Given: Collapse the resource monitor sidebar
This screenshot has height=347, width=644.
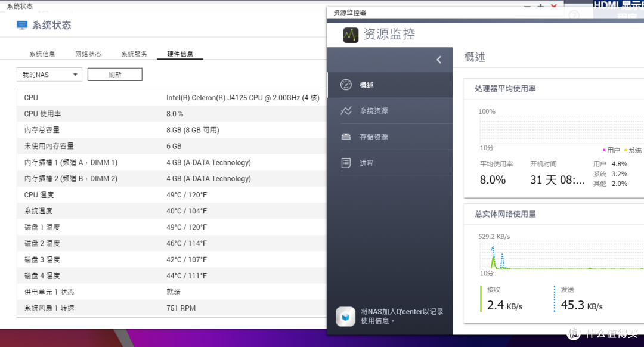Looking at the screenshot, I should [x=439, y=60].
